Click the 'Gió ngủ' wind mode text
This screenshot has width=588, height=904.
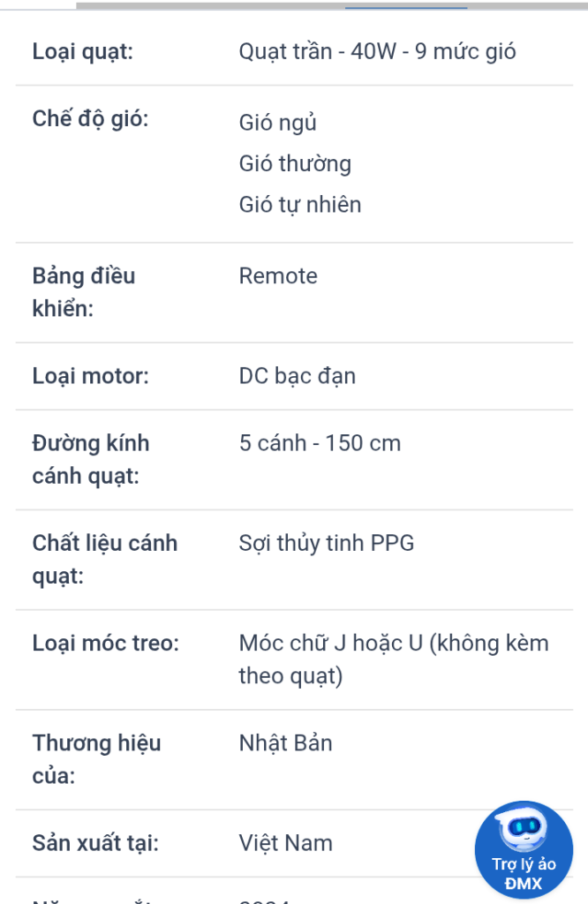click(278, 123)
